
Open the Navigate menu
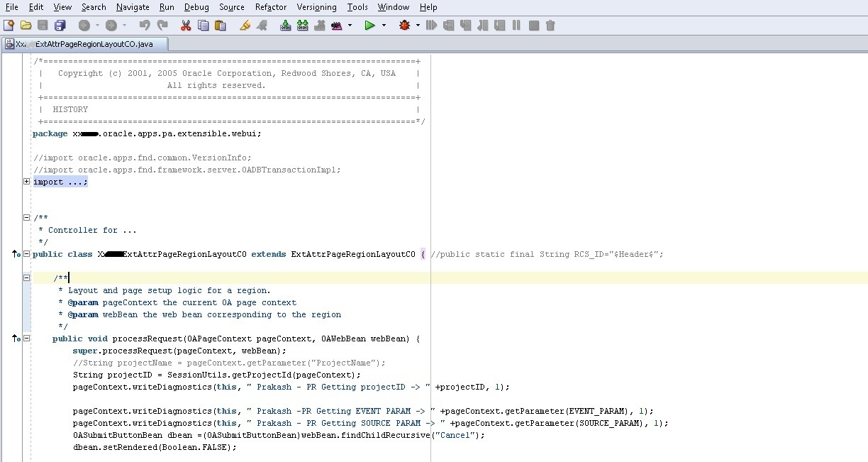click(x=133, y=7)
